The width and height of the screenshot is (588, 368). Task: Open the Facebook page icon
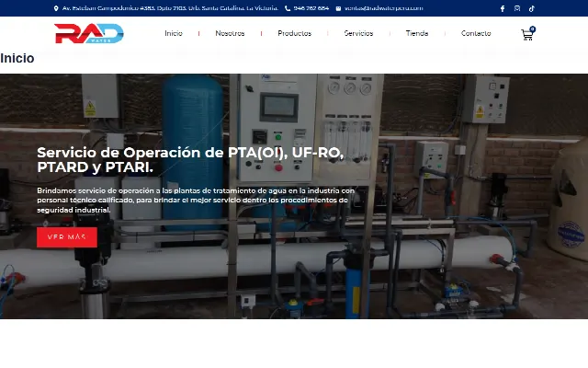503,8
